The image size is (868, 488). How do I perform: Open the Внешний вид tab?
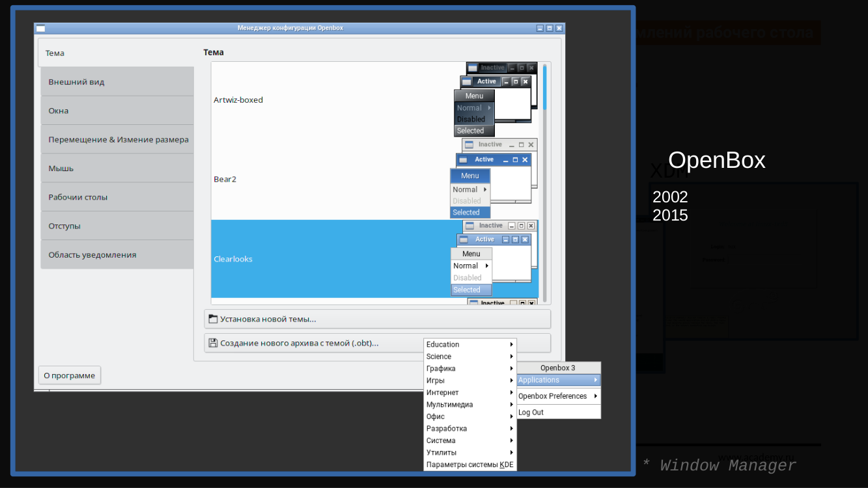point(117,82)
